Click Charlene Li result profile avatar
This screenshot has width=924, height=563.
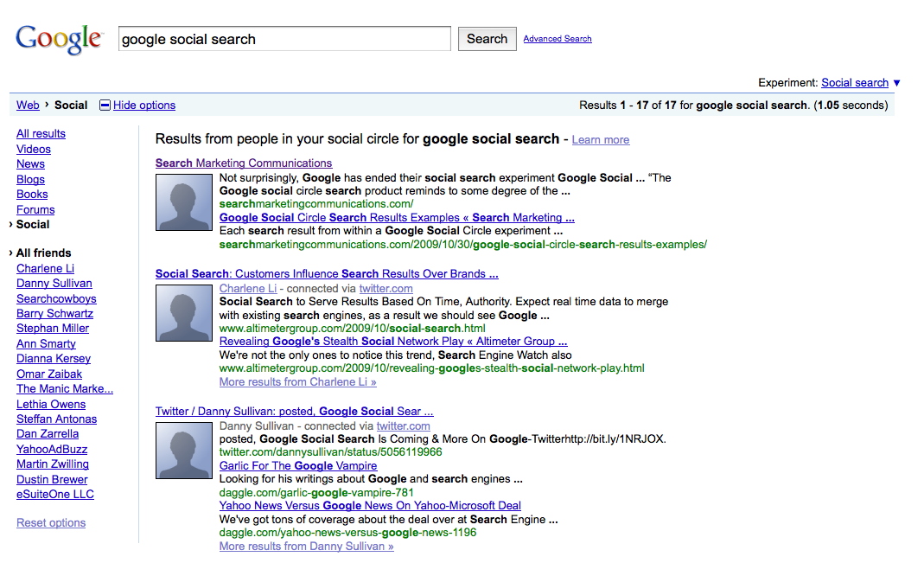[184, 313]
